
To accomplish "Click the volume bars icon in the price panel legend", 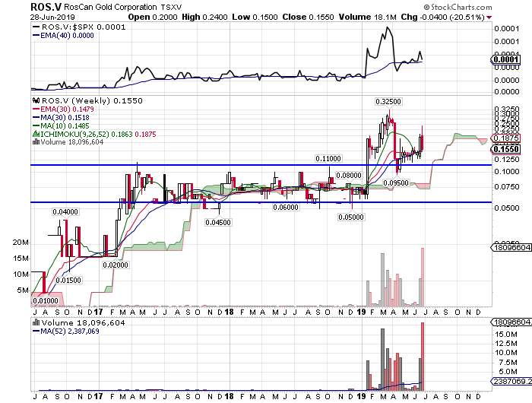I will click(36, 142).
